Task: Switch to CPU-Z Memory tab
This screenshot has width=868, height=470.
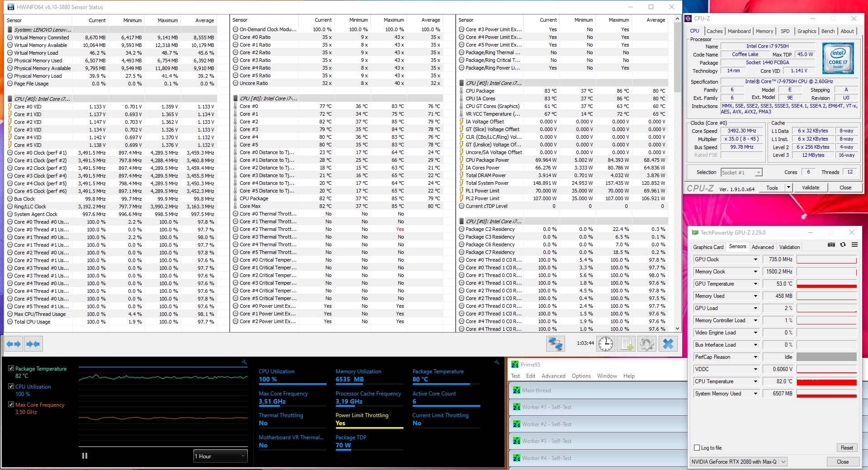Action: coord(764,31)
